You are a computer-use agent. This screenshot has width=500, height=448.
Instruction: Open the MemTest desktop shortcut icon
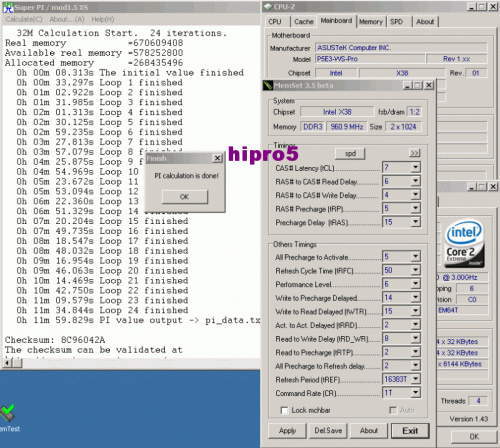[7, 413]
